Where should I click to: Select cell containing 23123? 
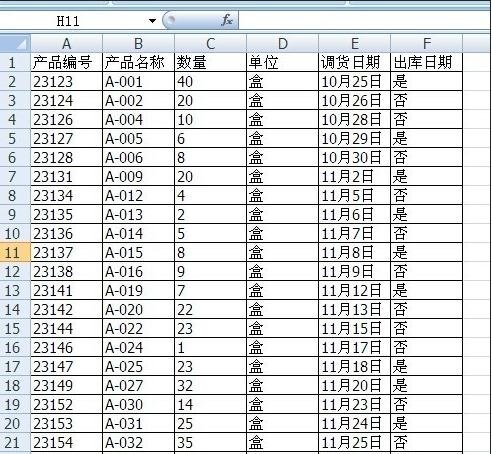(x=67, y=81)
